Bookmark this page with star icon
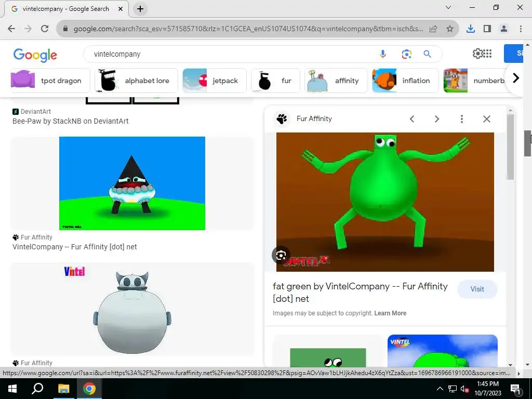 (450, 29)
